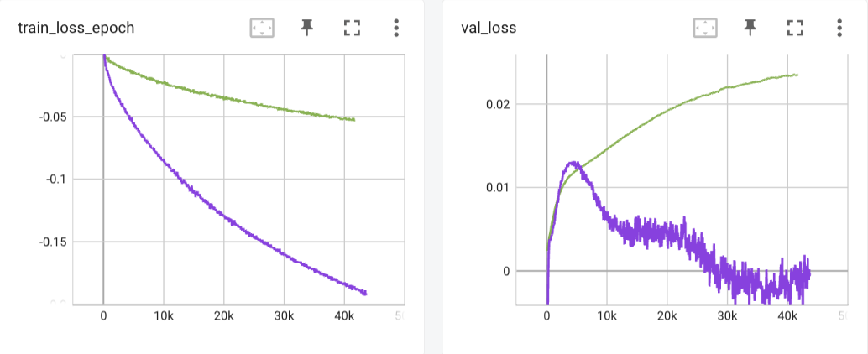The width and height of the screenshot is (868, 354).
Task: Click the train_loss_epoch chart title
Action: (76, 28)
